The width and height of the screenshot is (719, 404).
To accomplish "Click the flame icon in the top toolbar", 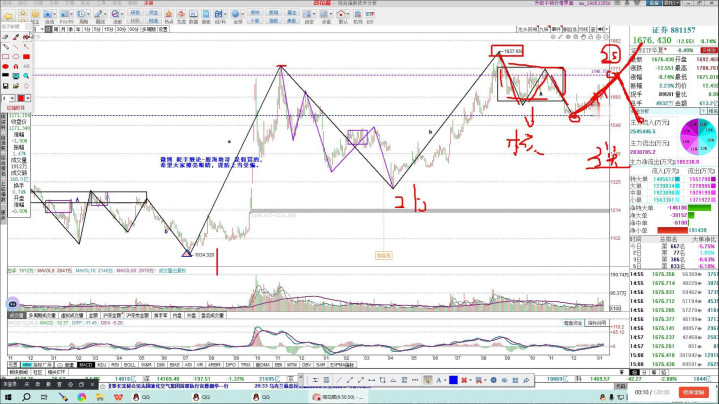I will tap(169, 14).
